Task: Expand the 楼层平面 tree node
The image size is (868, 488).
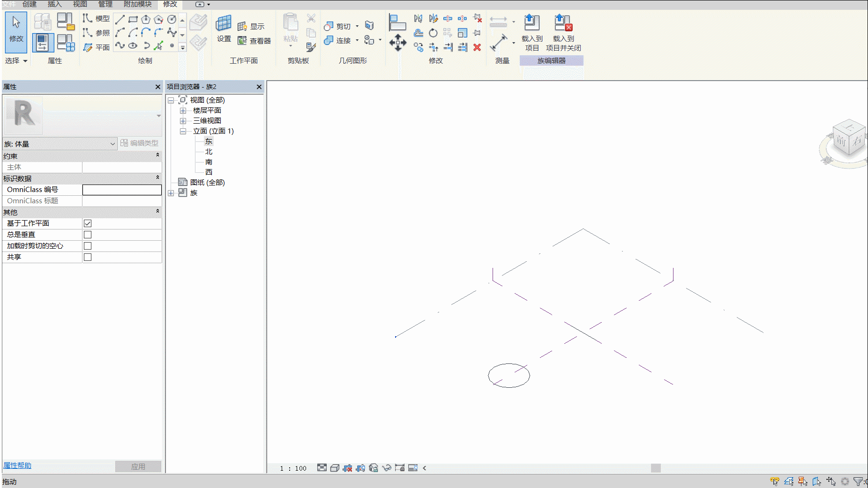Action: coord(183,111)
